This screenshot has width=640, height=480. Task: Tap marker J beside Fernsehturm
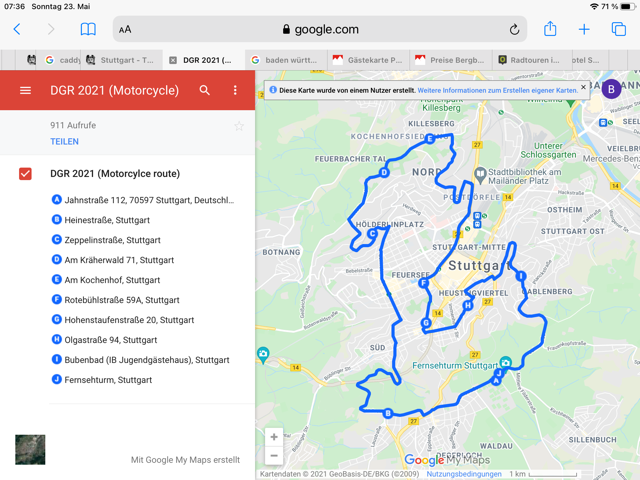[x=499, y=373]
